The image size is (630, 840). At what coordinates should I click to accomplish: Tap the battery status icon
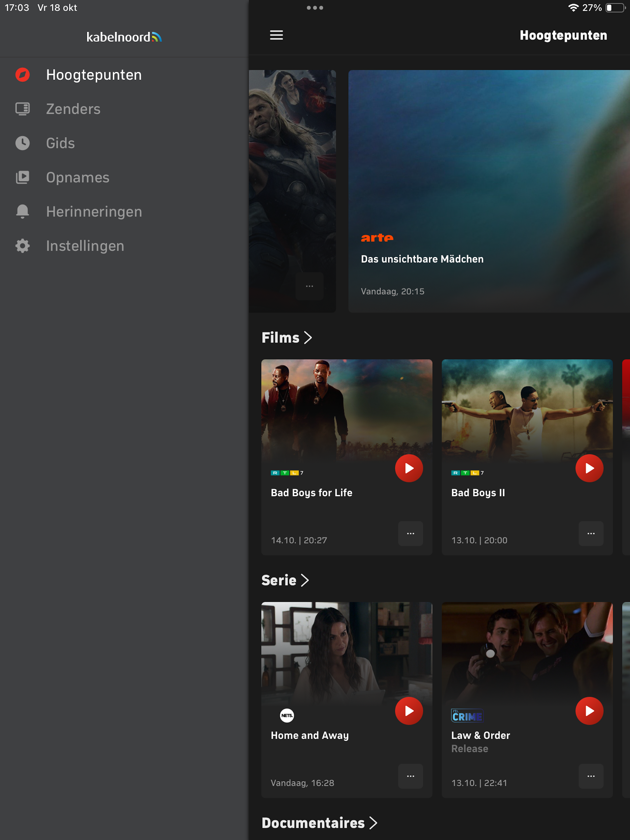[616, 8]
